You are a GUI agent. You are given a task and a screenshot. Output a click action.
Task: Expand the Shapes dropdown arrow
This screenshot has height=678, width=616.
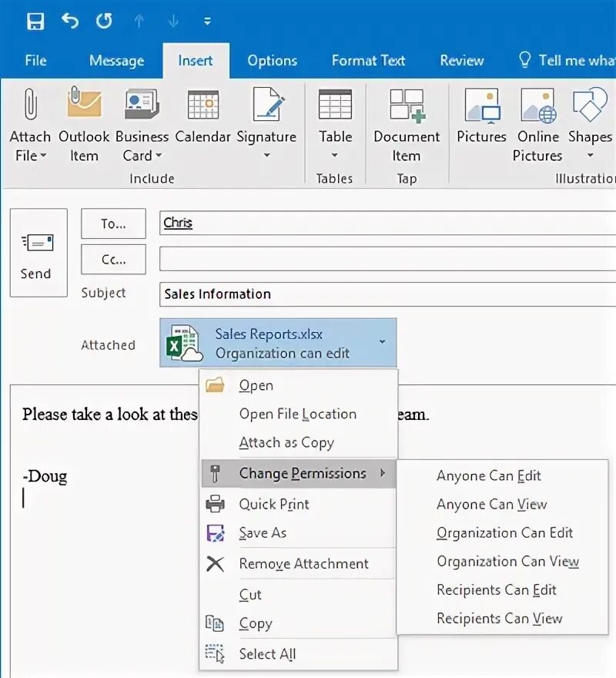(x=590, y=155)
